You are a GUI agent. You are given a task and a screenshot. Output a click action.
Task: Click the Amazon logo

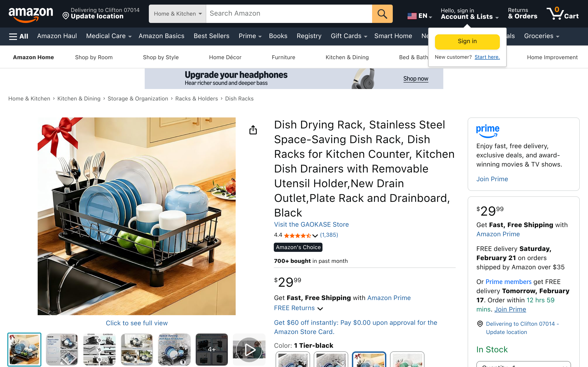pyautogui.click(x=31, y=14)
